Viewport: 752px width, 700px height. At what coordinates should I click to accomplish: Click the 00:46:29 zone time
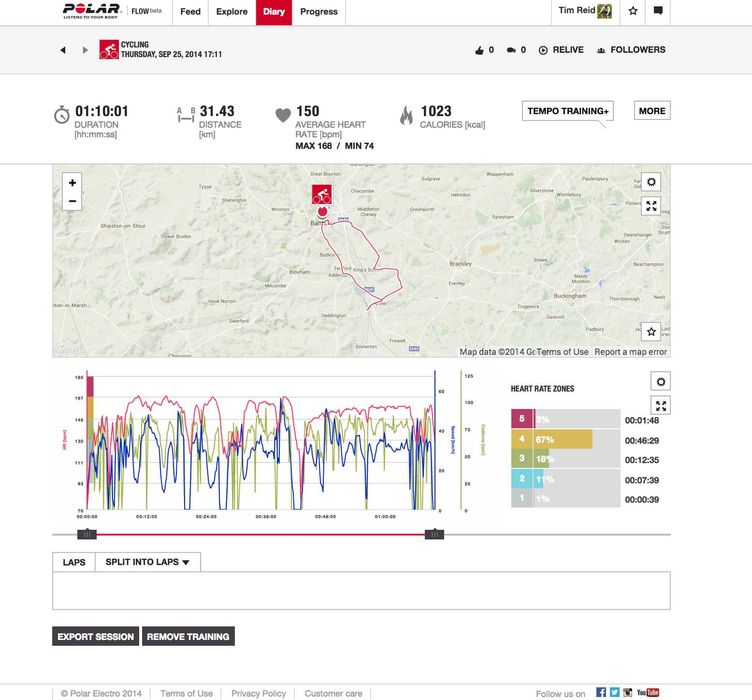642,441
